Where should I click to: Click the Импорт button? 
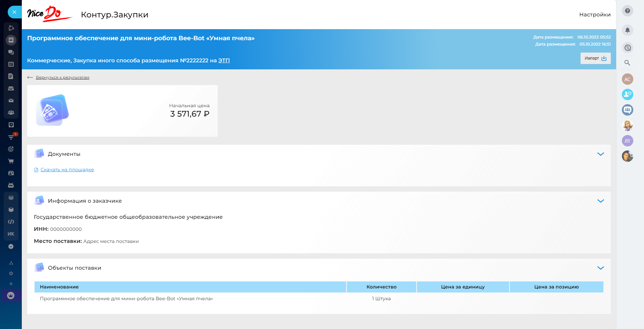(595, 58)
